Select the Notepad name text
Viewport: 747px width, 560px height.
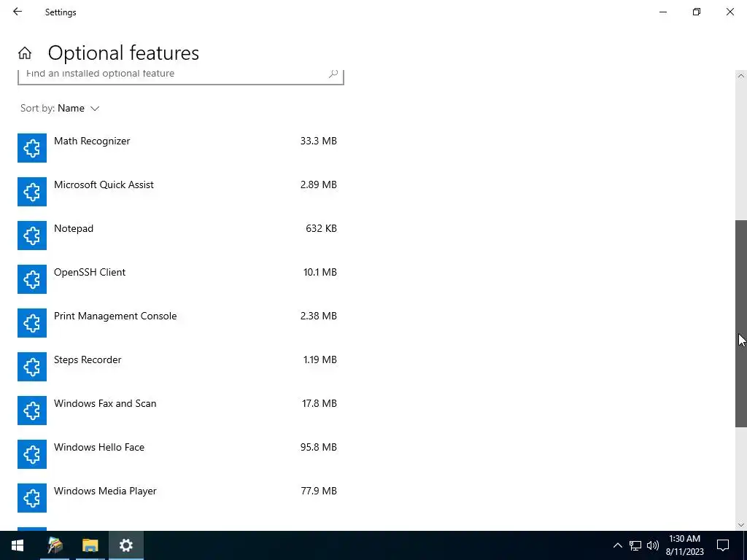coord(74,228)
